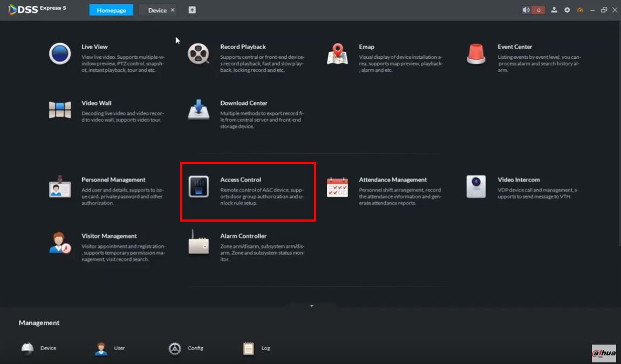Viewport: 621px width, 364px height.
Task: Open Visitor Management person icon
Action: [60, 243]
